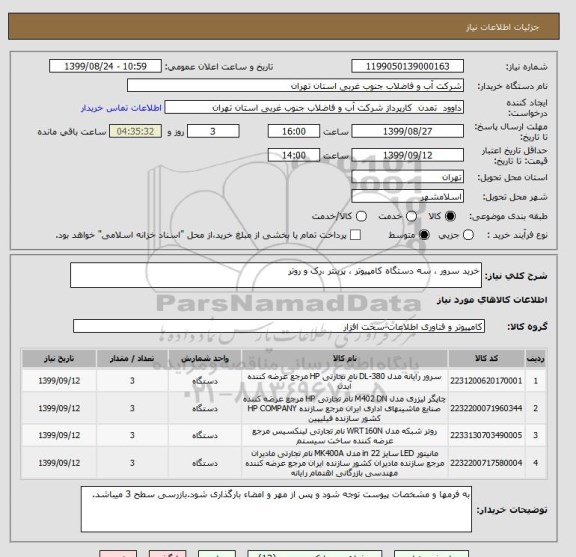
Task: Open the اطلاعات تماس خریدار link
Action: (121, 108)
